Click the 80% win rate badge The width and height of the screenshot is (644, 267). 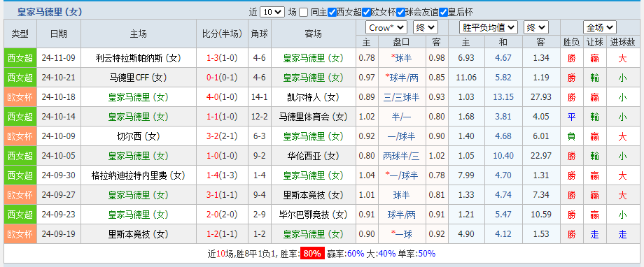tap(312, 254)
